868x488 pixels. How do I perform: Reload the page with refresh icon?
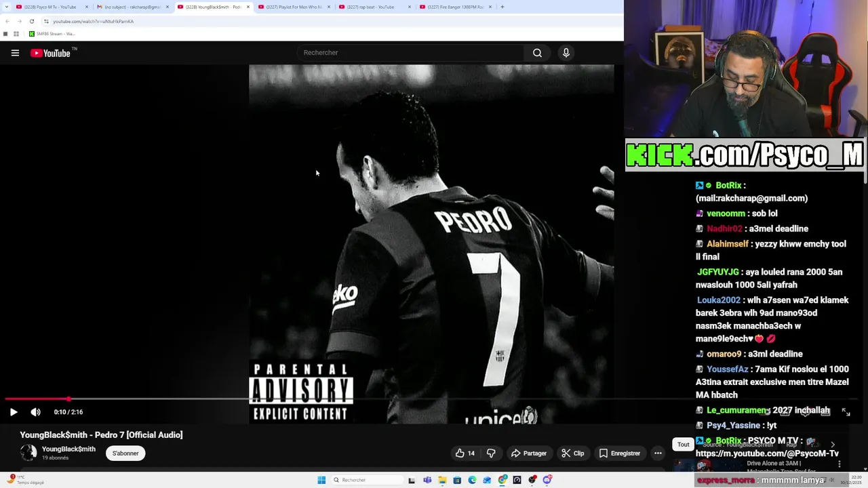coord(31,21)
